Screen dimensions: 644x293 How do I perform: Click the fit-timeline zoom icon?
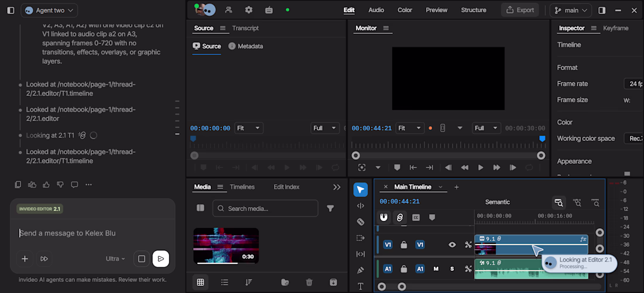559,202
